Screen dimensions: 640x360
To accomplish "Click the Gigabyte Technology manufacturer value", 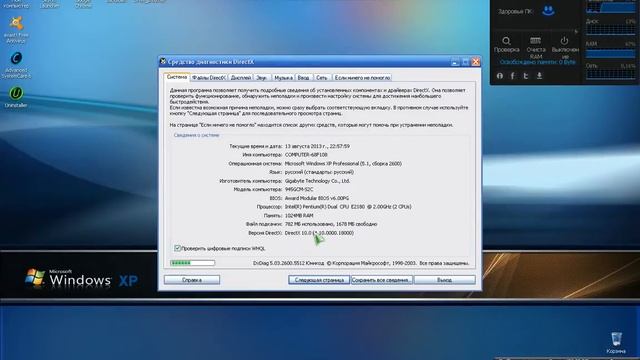I will click(x=317, y=181).
